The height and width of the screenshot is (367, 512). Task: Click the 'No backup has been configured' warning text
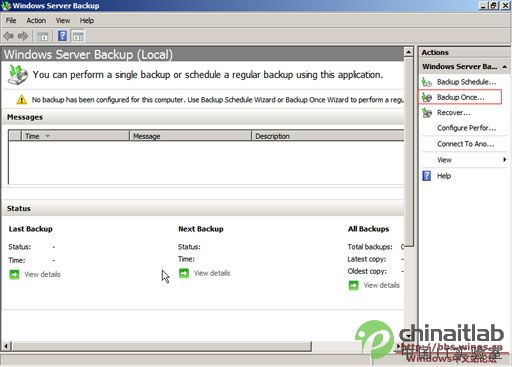point(217,100)
